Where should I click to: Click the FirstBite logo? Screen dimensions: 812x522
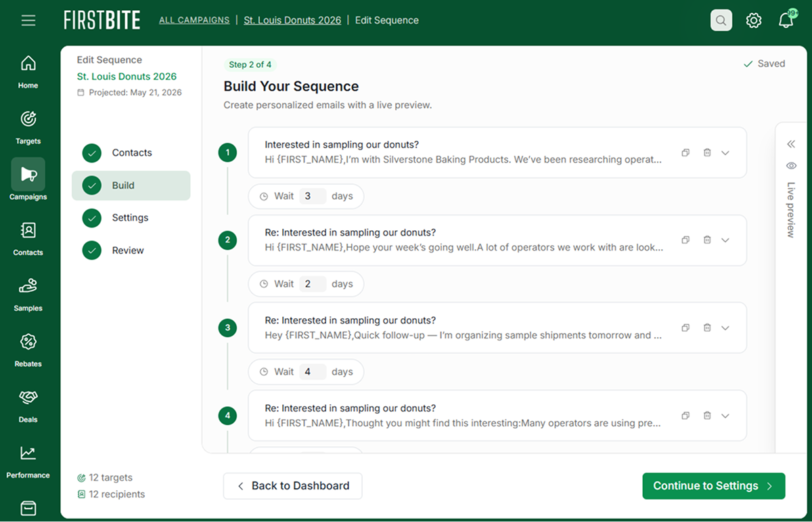[x=102, y=20]
